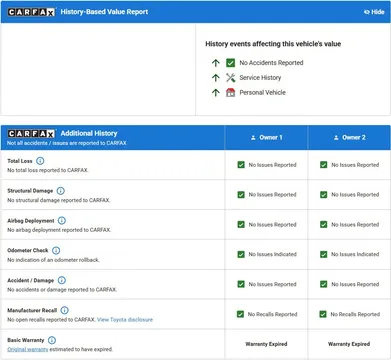391x360 pixels.
Task: Click the CARFAX logo in Value Report header
Action: [x=31, y=12]
